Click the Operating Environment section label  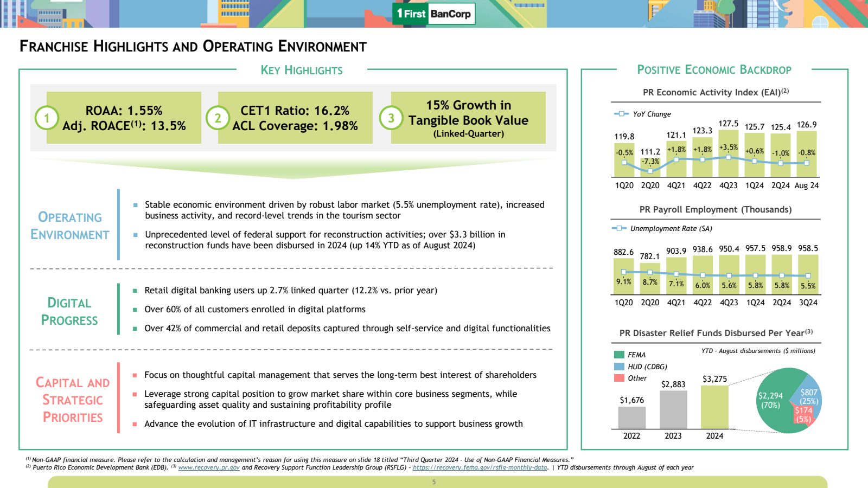click(x=70, y=226)
